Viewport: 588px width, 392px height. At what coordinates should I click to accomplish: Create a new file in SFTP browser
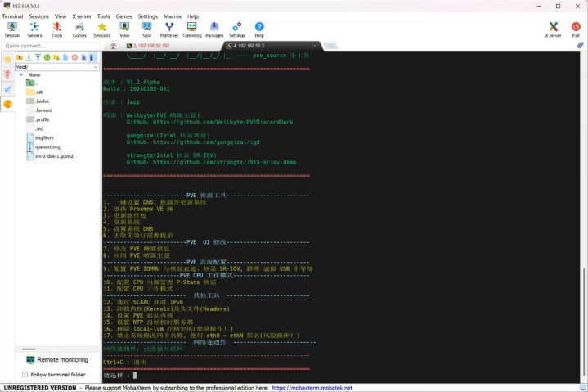tap(65, 57)
